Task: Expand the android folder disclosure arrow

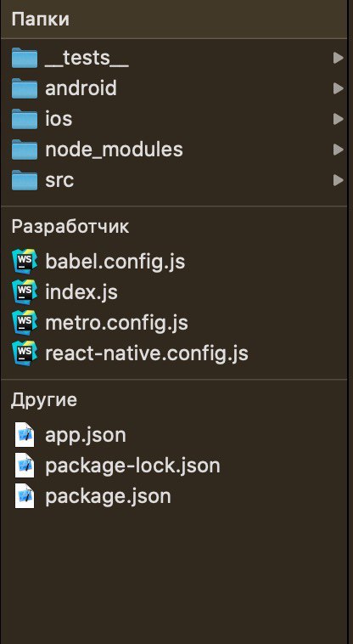Action: [339, 88]
